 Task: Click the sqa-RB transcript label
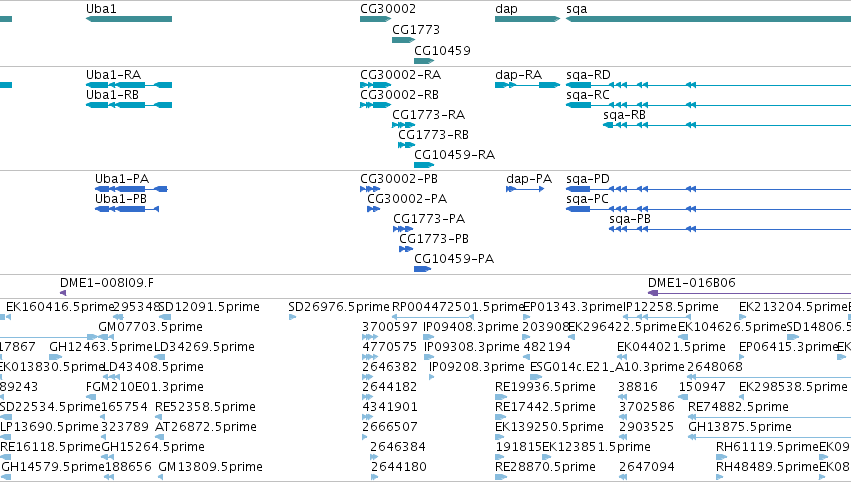[625, 115]
